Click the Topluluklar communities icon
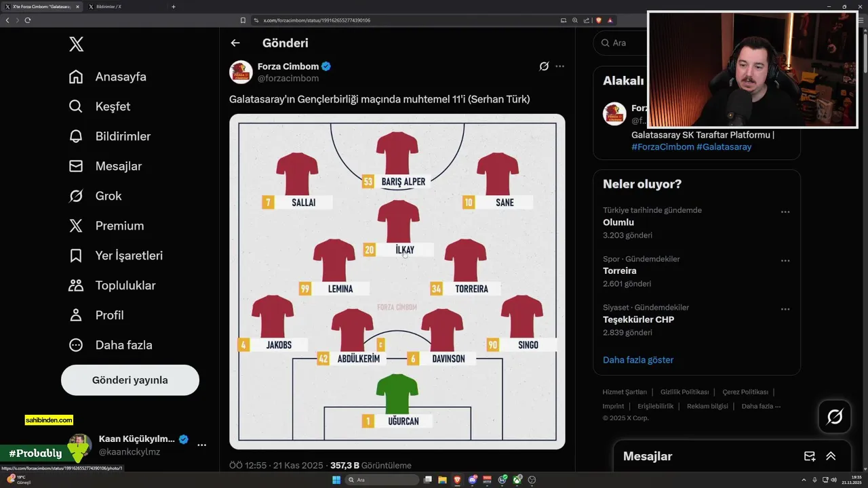Viewport: 868px width, 488px height. point(76,285)
